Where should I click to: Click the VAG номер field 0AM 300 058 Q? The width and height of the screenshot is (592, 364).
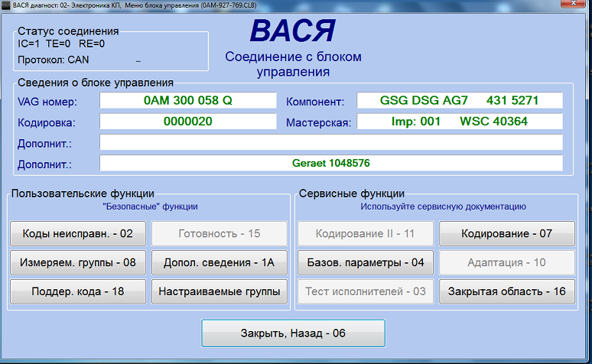tap(188, 100)
